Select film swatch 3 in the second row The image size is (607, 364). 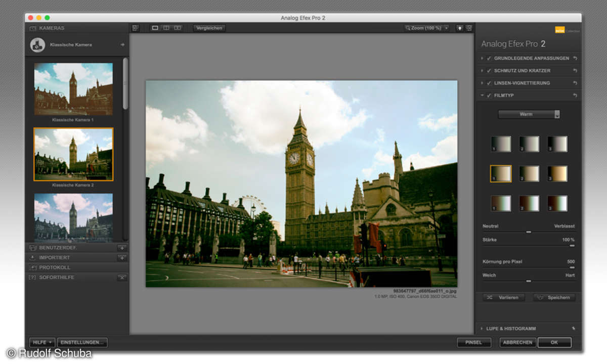point(557,173)
